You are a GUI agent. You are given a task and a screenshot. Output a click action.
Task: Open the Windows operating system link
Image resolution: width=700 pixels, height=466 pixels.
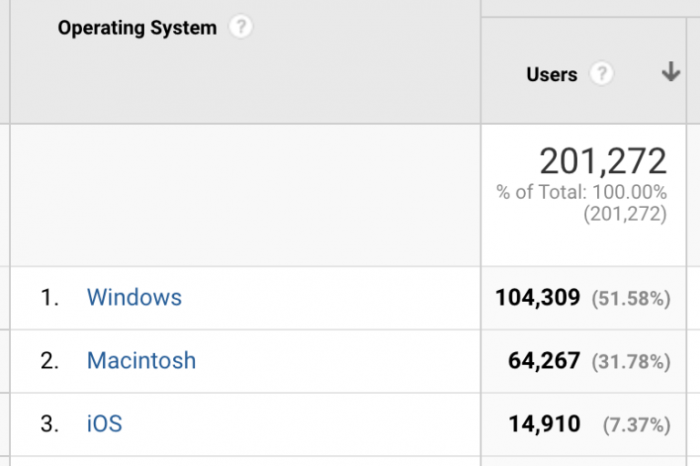(x=134, y=297)
